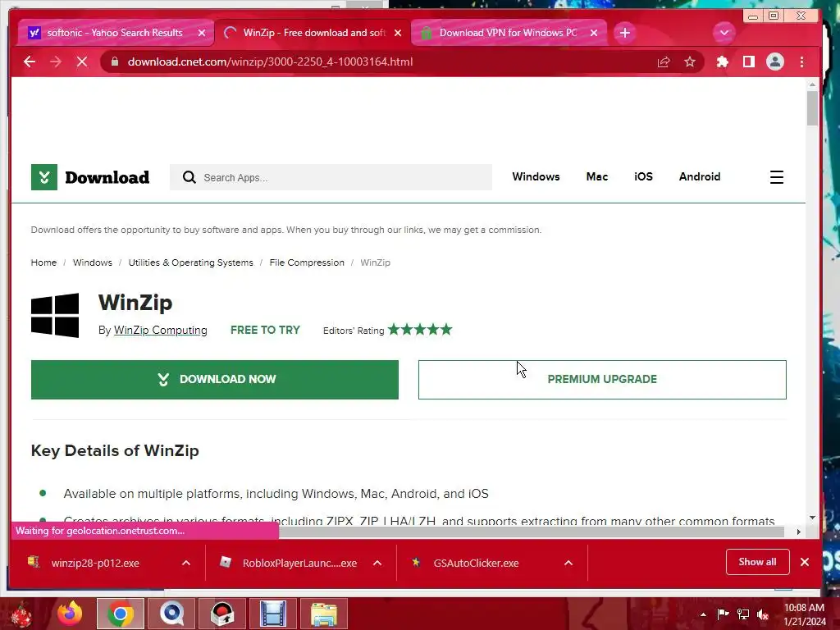
Task: Open the Chrome profile avatar
Action: [x=774, y=62]
